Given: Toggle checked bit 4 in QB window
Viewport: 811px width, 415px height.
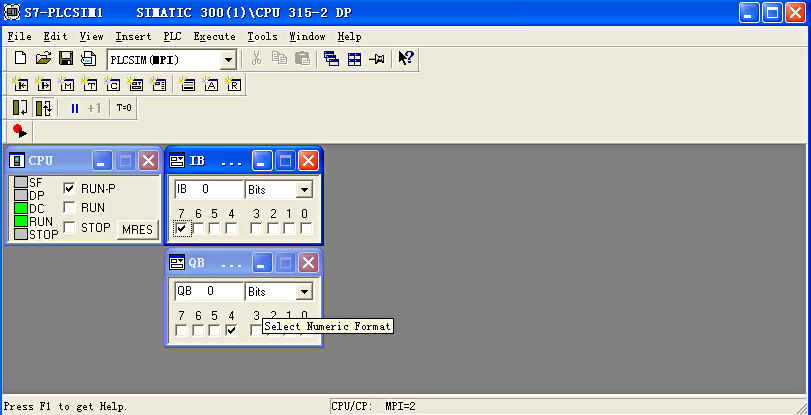Looking at the screenshot, I should tap(231, 330).
